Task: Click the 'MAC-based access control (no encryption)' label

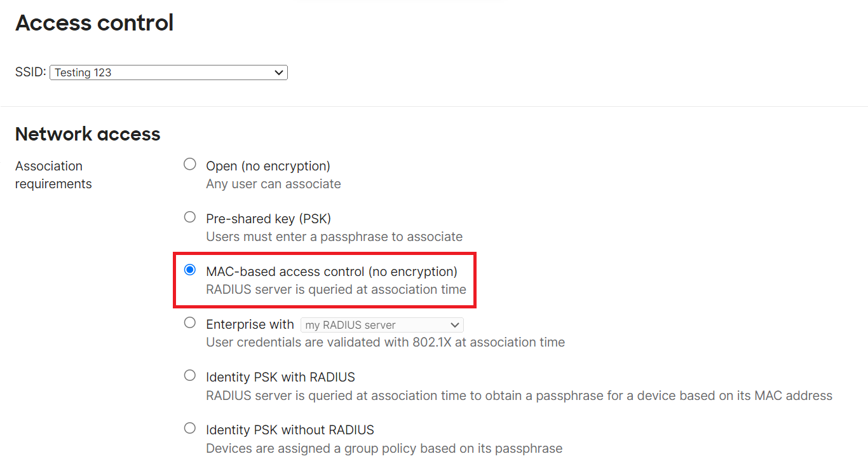Action: pyautogui.click(x=331, y=272)
